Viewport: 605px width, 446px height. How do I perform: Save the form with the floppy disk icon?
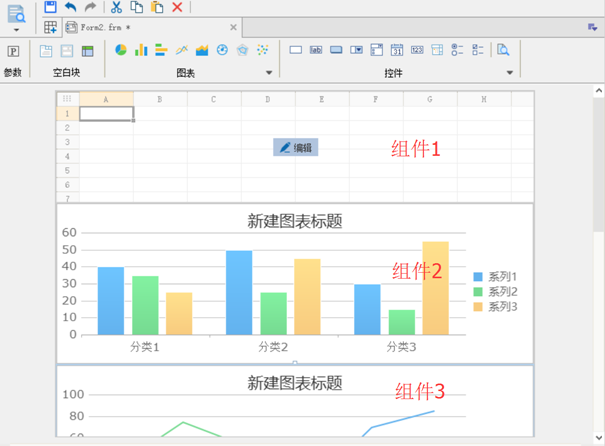(x=51, y=7)
